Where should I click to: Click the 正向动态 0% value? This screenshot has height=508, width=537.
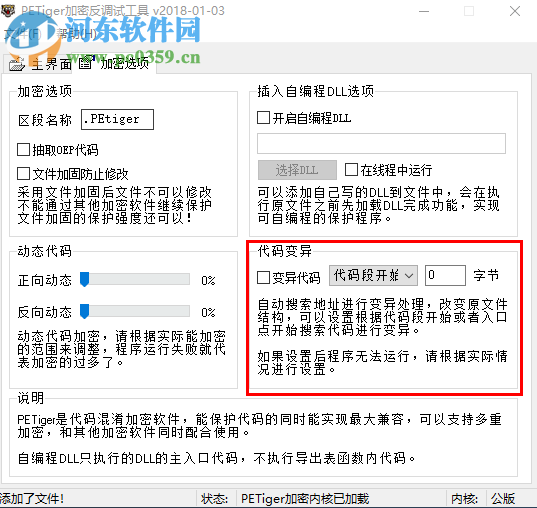coord(208,281)
